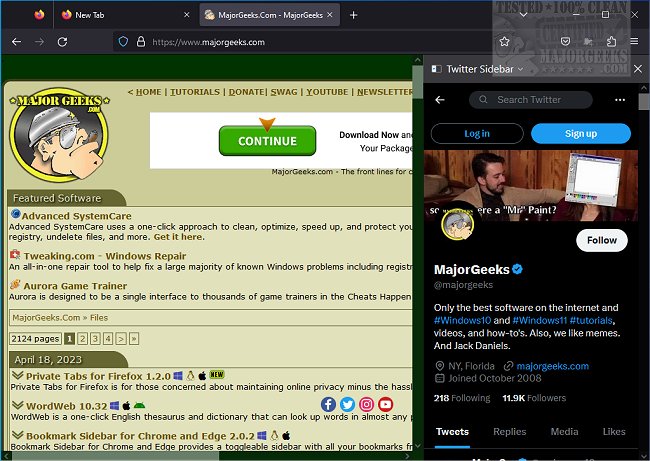Go back using Twitter sidebar back arrow
This screenshot has height=461, width=650.
(440, 100)
